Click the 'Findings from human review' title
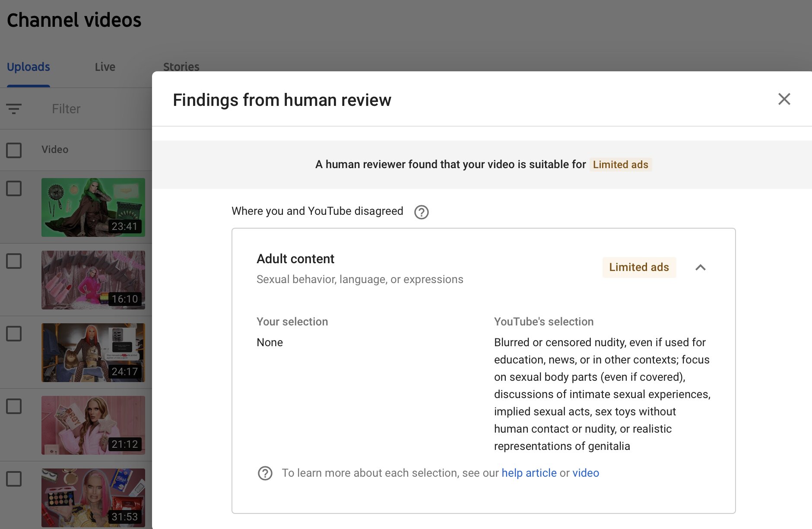Viewport: 812px width, 529px height. (x=282, y=100)
